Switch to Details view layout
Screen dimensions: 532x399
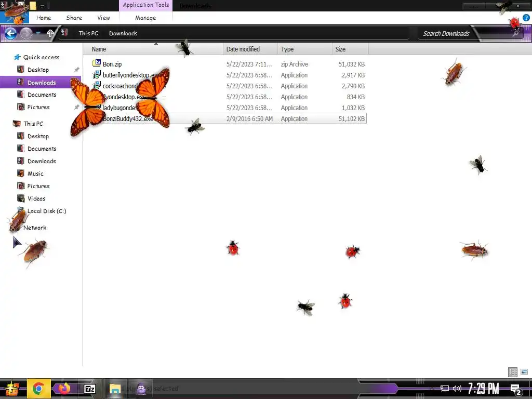coord(513,372)
